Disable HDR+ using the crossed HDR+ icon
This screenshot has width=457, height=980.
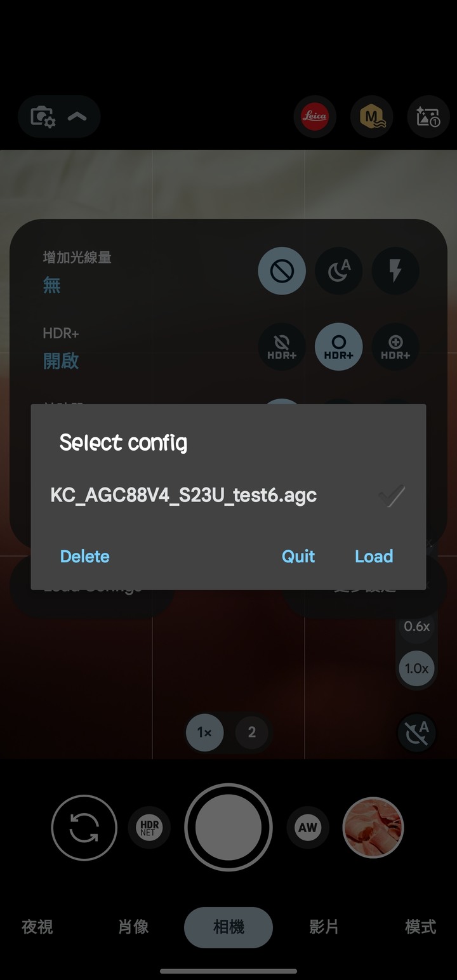click(282, 347)
